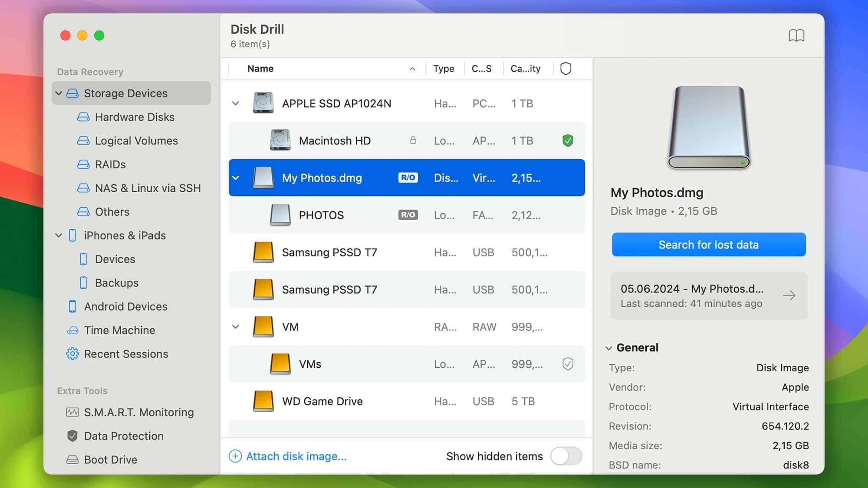868x488 pixels.
Task: Select Hardware Disks in sidebar
Action: [x=135, y=117]
